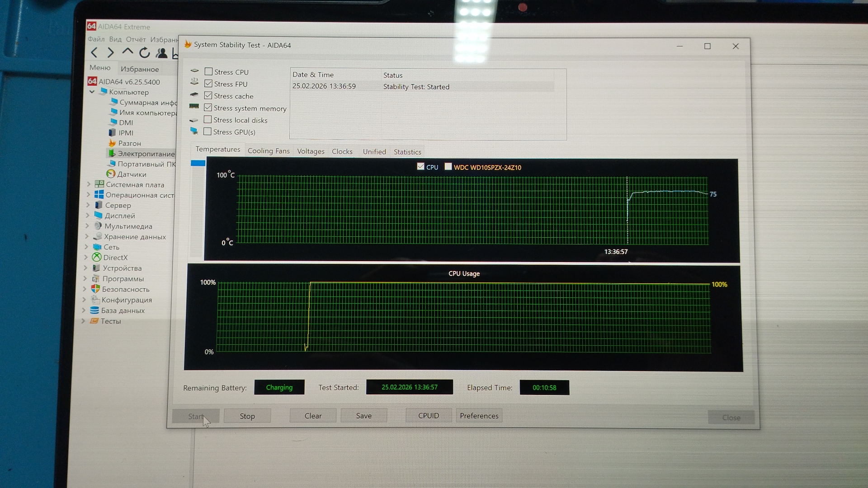Switch to the Statistics tab
The width and height of the screenshot is (868, 488).
(407, 152)
